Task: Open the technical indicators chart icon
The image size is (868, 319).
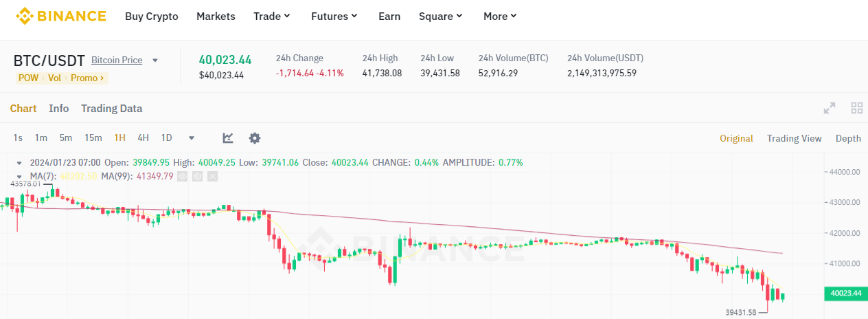Action: pos(228,138)
